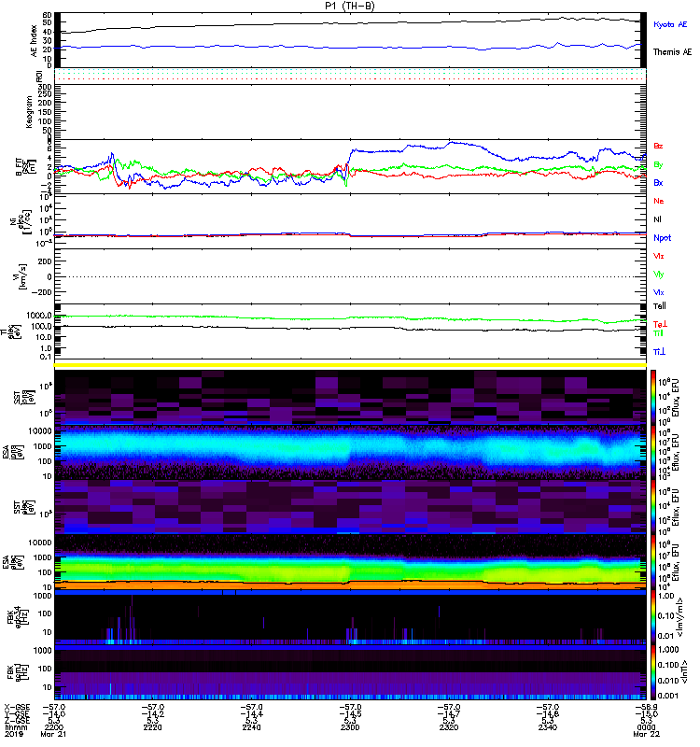Click the -200 tick on Vi panel
700x747 pixels.
42,292
